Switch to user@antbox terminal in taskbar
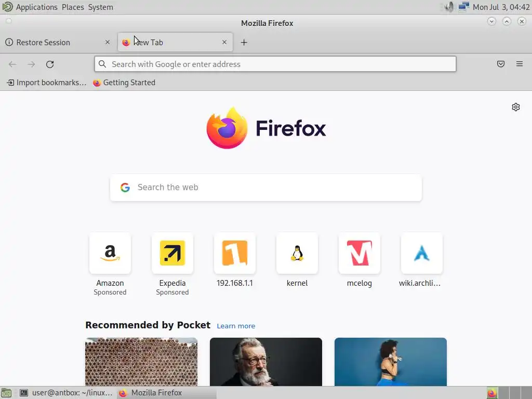Viewport: 532px width, 399px height. click(x=66, y=393)
